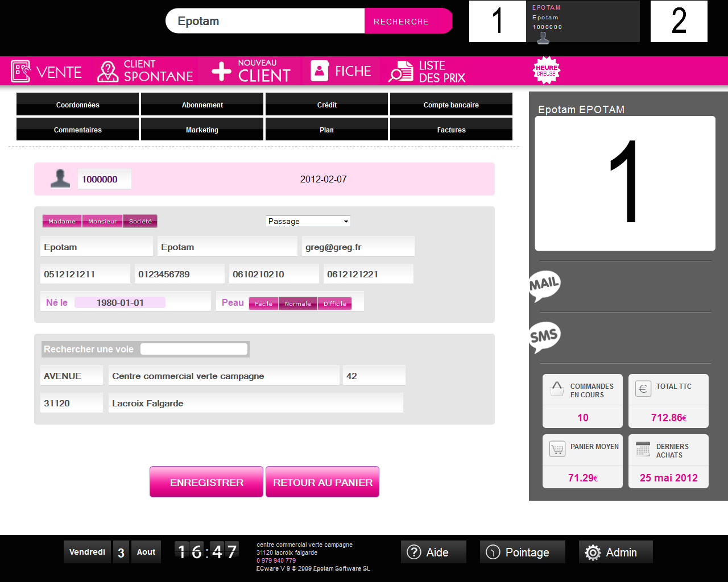Create a new client with Nouveau Client
The image size is (728, 582).
click(251, 72)
